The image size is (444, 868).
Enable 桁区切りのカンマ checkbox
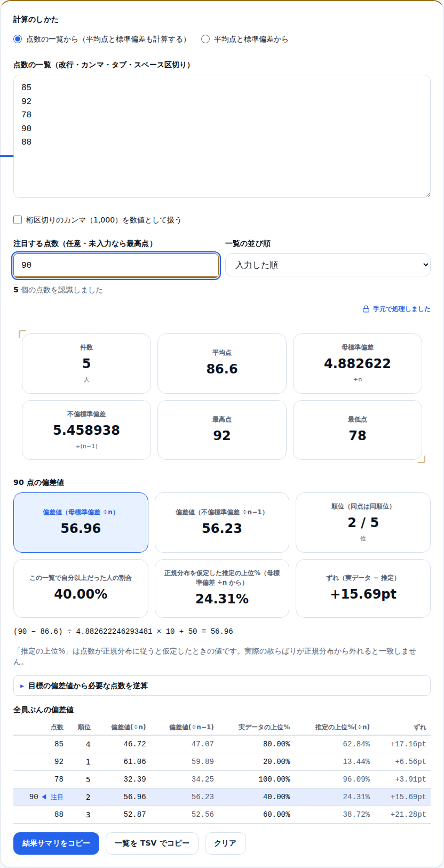coord(18,220)
